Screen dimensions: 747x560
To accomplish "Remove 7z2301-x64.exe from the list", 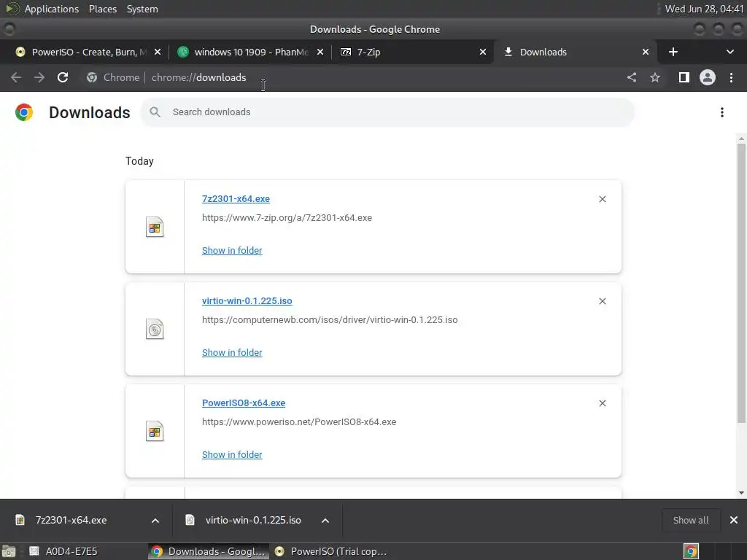I will [603, 199].
